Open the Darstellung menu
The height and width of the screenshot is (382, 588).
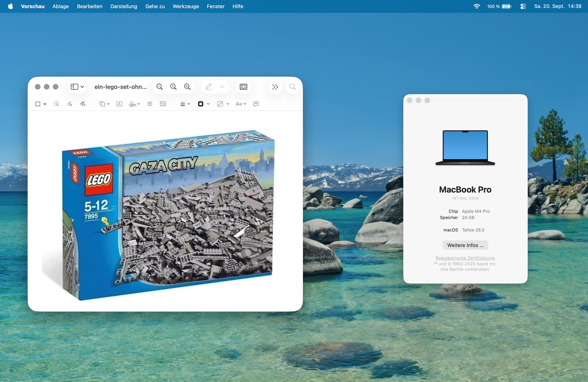(123, 6)
